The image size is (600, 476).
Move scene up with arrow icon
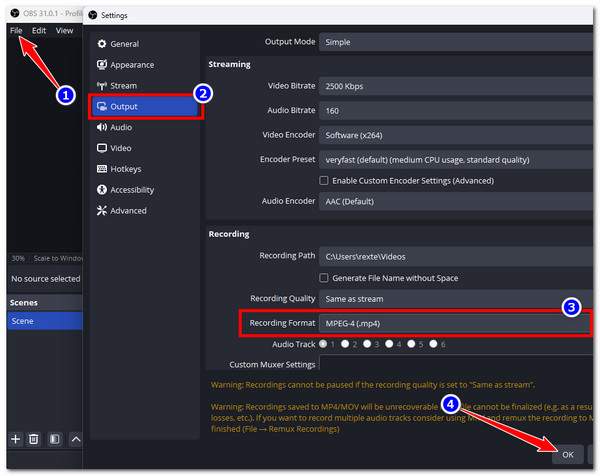tap(76, 439)
